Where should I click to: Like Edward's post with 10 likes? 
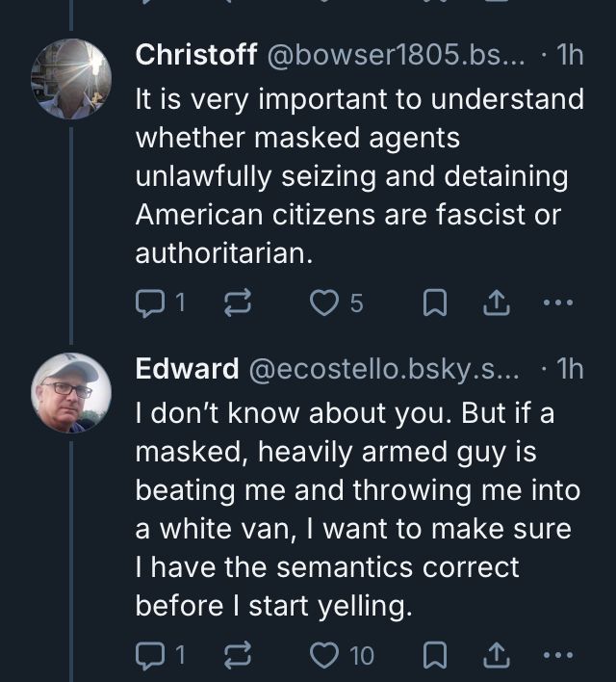(324, 656)
